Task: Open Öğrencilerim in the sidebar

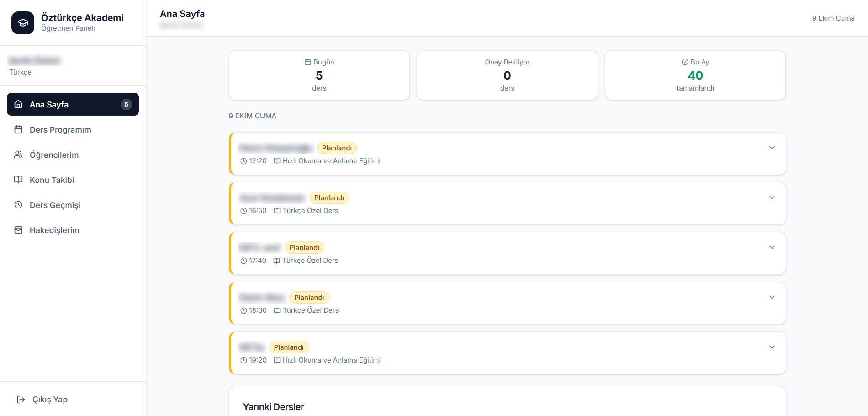Action: tap(73, 155)
